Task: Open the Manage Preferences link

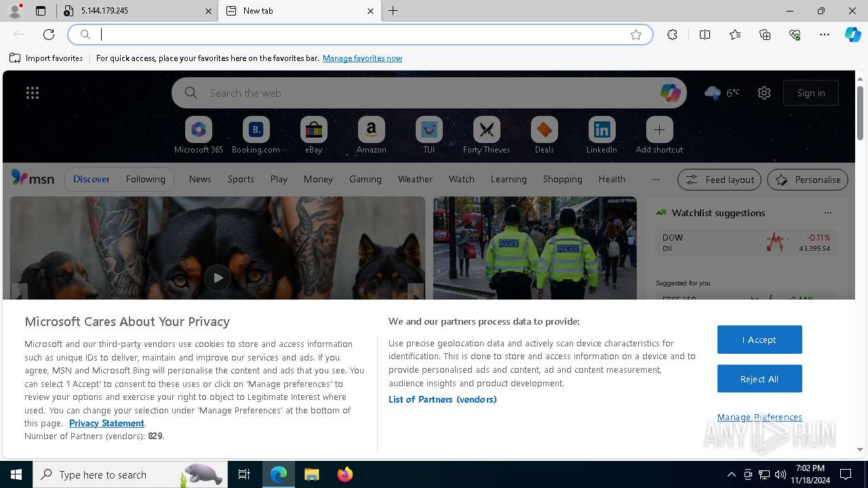Action: click(759, 417)
